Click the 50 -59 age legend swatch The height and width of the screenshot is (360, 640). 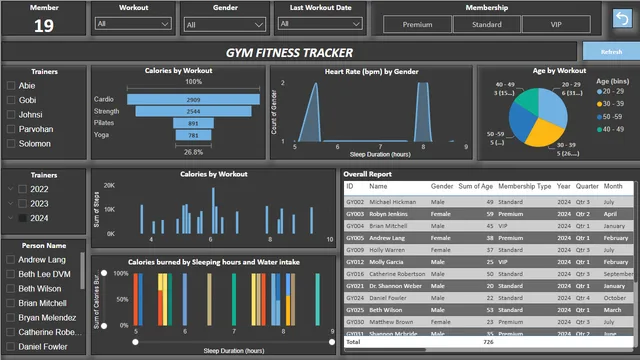point(599,117)
